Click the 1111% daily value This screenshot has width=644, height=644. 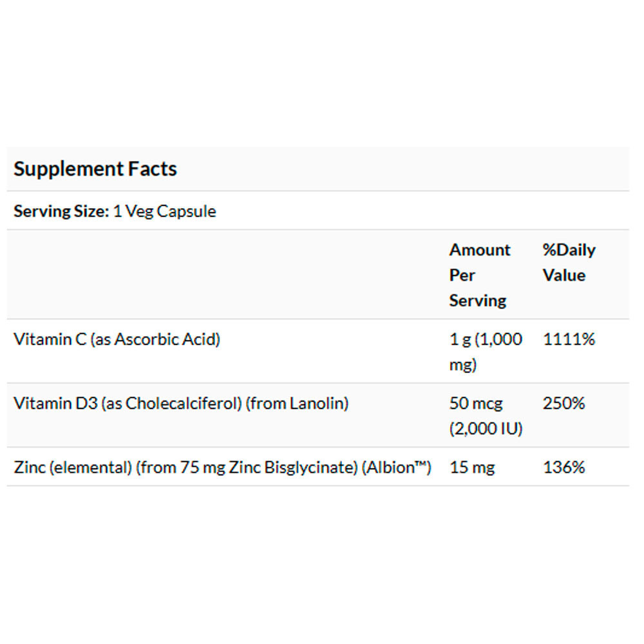[569, 339]
